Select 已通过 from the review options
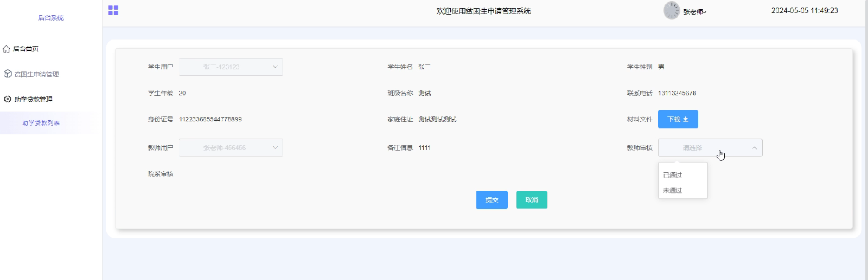The image size is (868, 280). 673,175
